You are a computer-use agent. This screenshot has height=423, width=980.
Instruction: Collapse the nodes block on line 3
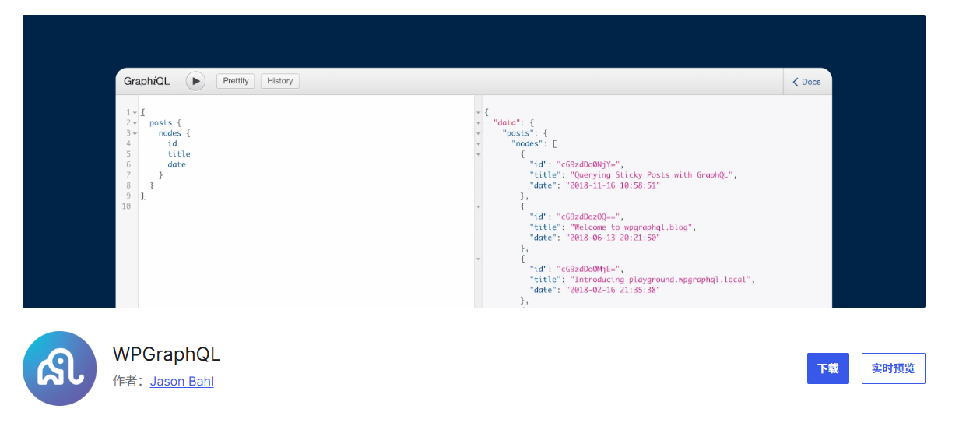click(x=135, y=133)
